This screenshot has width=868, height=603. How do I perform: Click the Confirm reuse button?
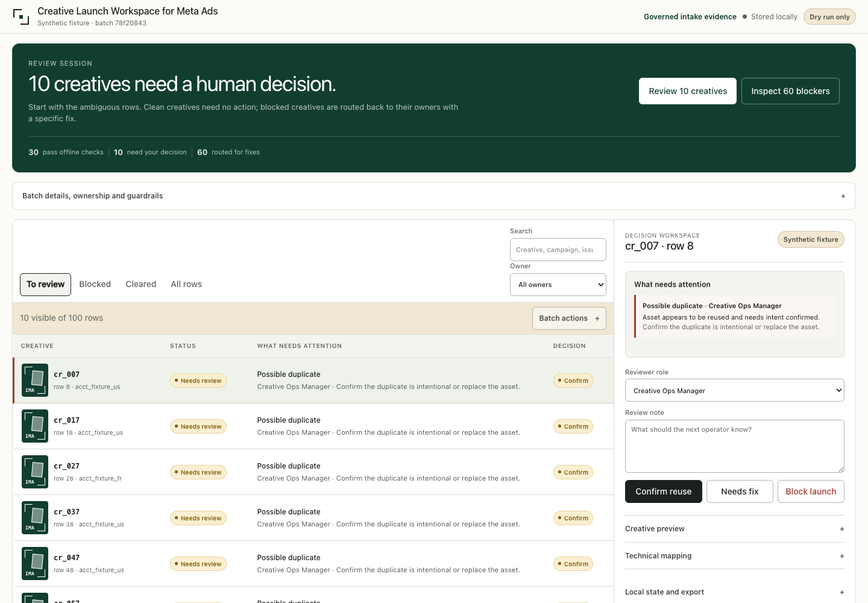(x=664, y=491)
